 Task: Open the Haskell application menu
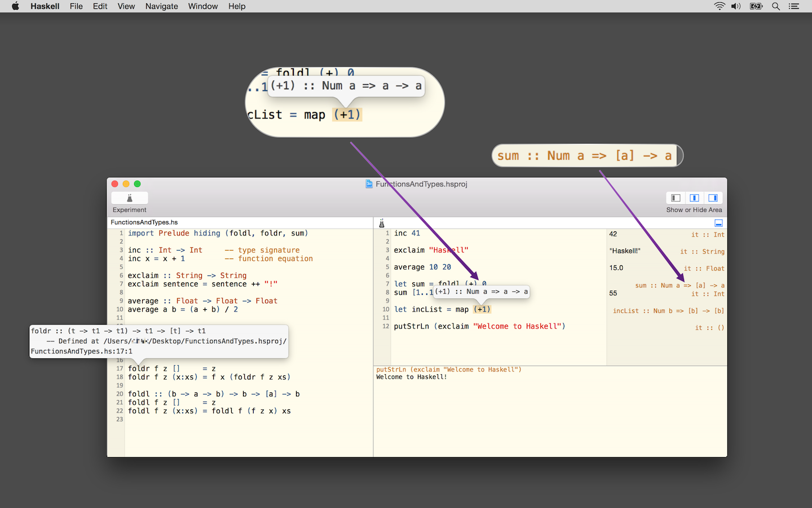[x=45, y=6]
